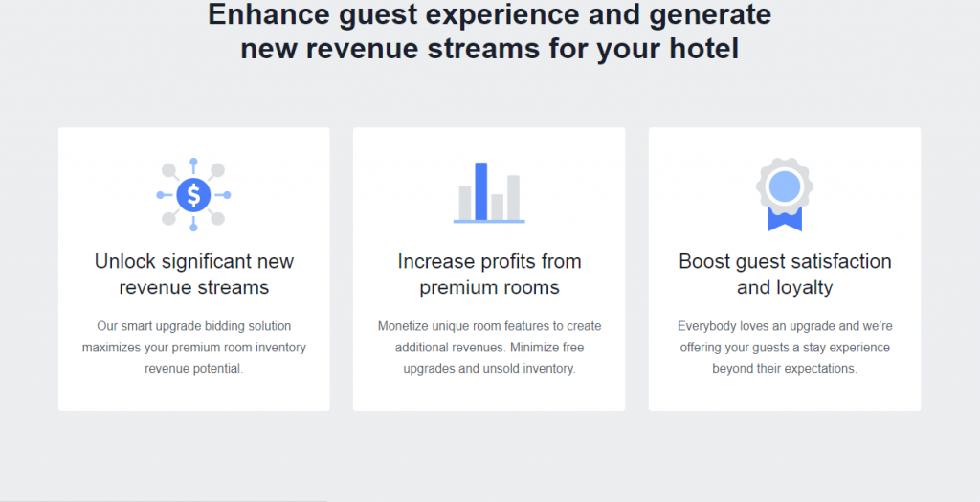
Task: Click the leftmost gray bar in the chart icon
Action: coord(465,202)
